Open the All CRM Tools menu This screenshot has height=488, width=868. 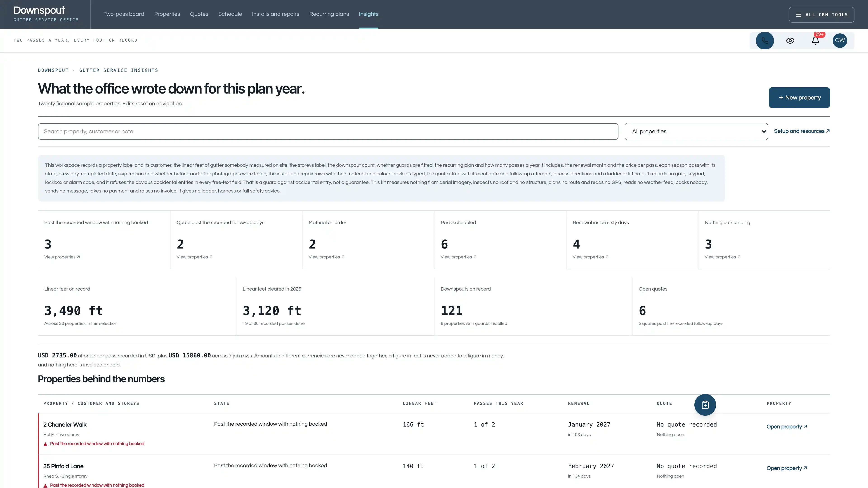click(x=821, y=14)
